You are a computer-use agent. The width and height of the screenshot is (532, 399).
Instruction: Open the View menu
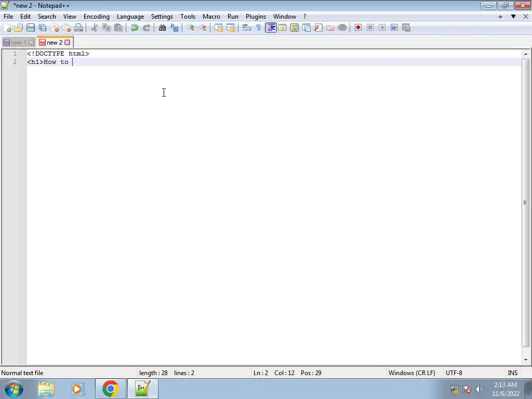tap(70, 17)
